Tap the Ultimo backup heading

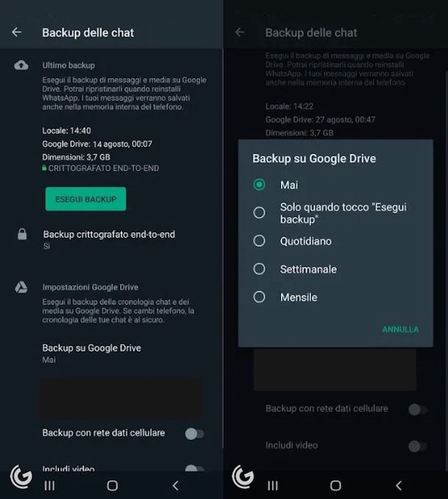pos(68,65)
